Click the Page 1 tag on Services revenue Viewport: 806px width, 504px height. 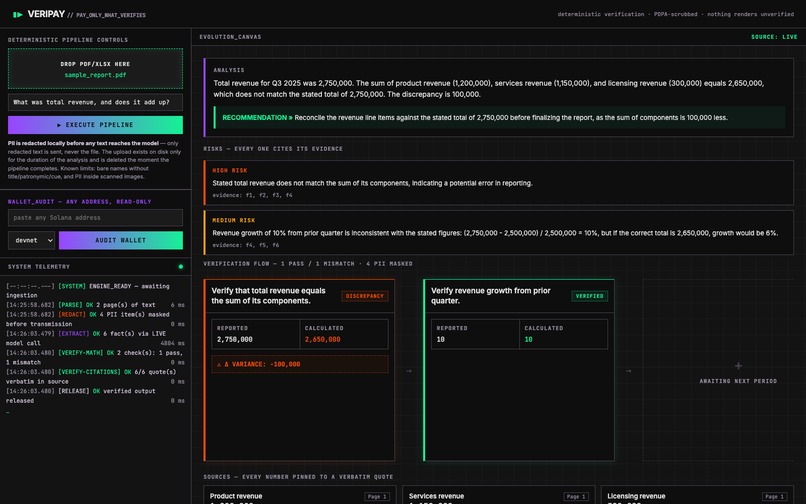coord(576,496)
